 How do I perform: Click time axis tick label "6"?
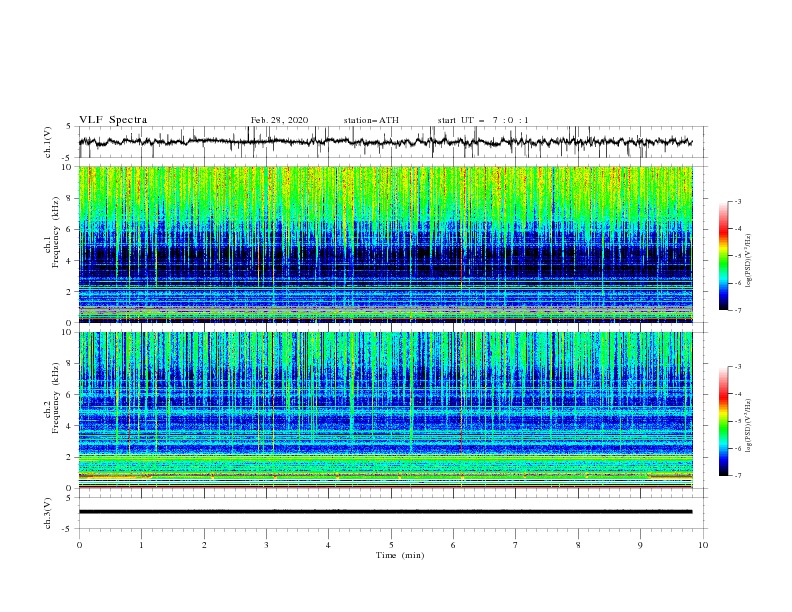point(453,545)
